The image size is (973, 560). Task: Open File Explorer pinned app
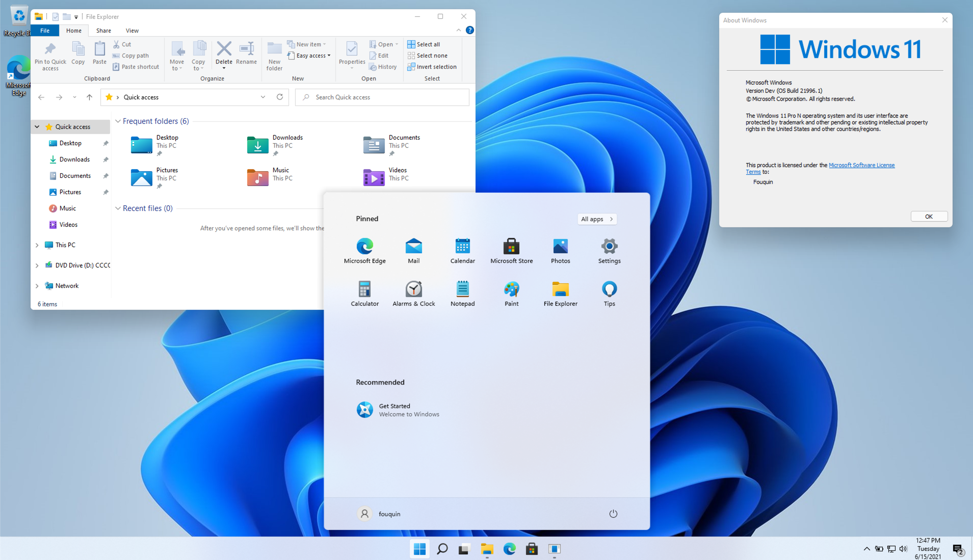tap(560, 294)
